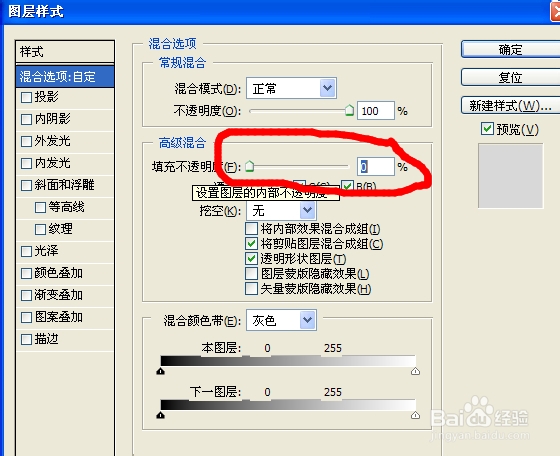Viewport: 560px width, 456px height.
Task: Click the fill opacity field showing 0
Action: (x=376, y=166)
